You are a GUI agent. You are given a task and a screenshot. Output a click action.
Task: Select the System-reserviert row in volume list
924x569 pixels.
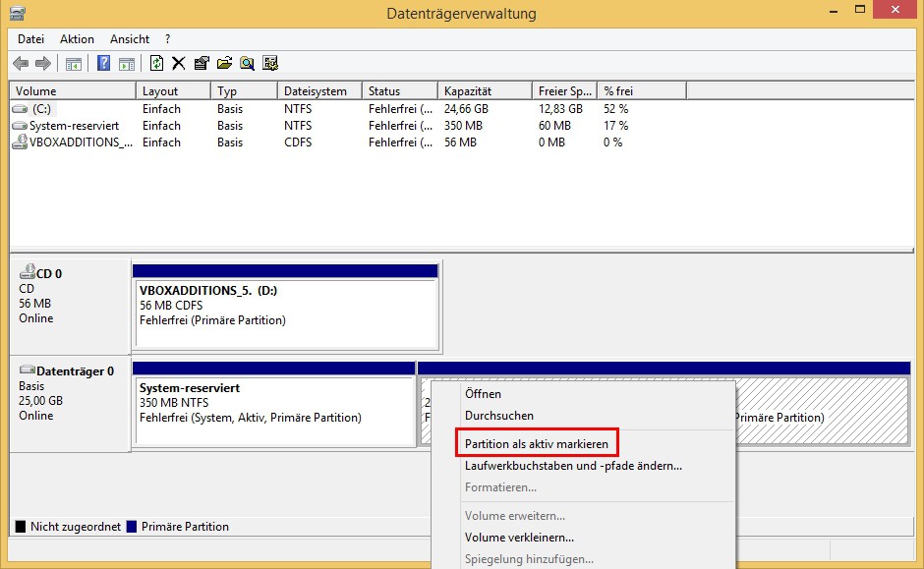click(74, 126)
